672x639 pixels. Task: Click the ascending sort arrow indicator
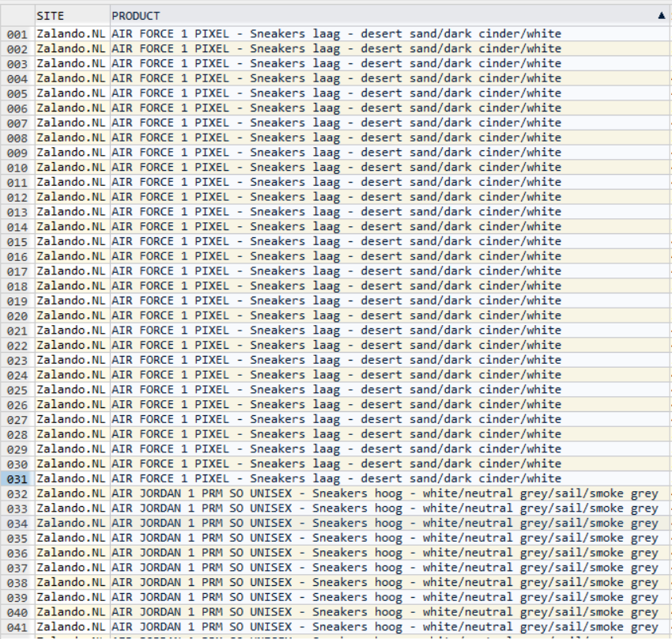point(661,16)
